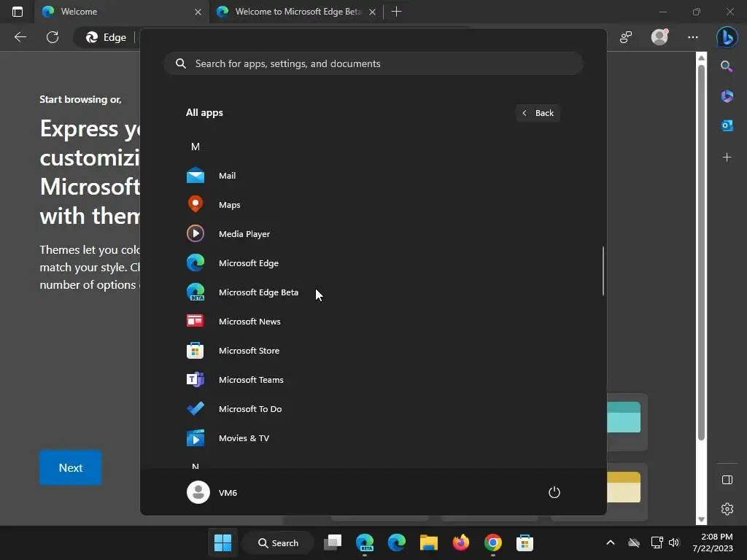Screen dimensions: 747x560
Task: Open the Outlook icon in the Edge sidebar
Action: click(727, 125)
